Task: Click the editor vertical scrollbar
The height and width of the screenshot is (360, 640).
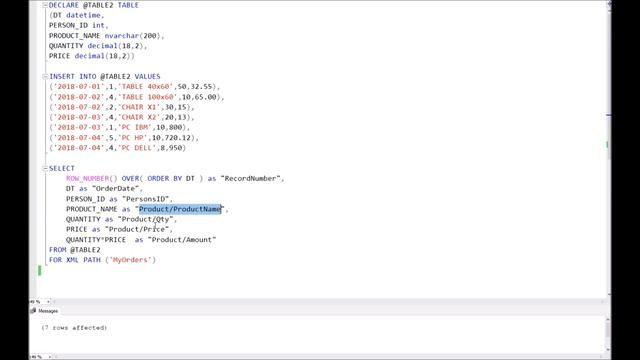Action: pos(609,149)
